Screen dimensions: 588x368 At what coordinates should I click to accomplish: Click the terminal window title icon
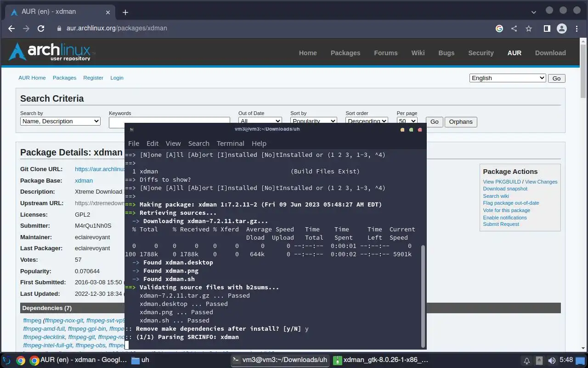click(131, 130)
